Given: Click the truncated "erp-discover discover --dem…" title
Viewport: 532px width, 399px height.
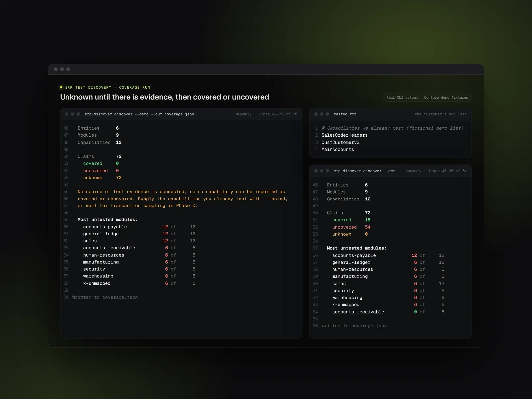Looking at the screenshot, I should coord(365,171).
